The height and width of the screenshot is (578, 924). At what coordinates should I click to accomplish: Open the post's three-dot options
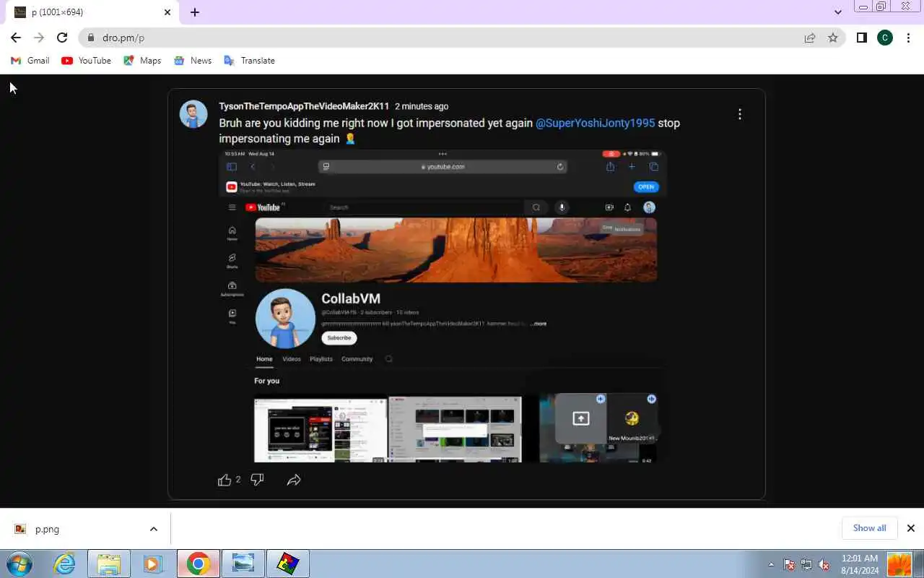[x=739, y=114]
